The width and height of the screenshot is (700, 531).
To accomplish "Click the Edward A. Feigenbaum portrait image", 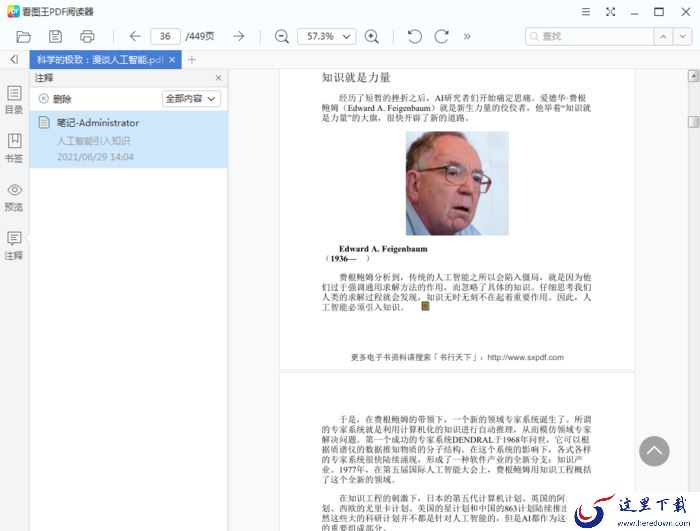I will click(457, 183).
